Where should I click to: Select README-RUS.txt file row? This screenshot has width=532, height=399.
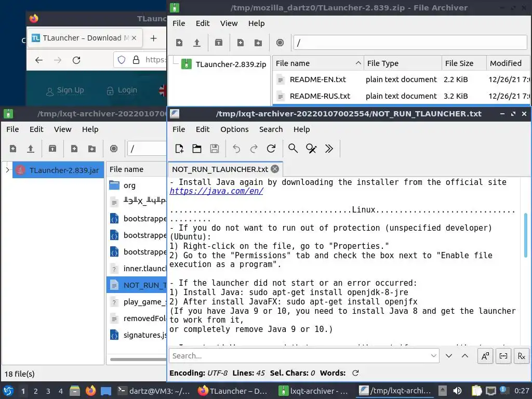coord(402,96)
